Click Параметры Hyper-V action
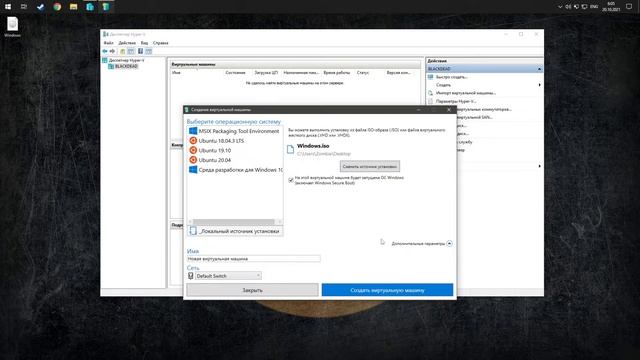This screenshot has width=640, height=360. tap(456, 101)
